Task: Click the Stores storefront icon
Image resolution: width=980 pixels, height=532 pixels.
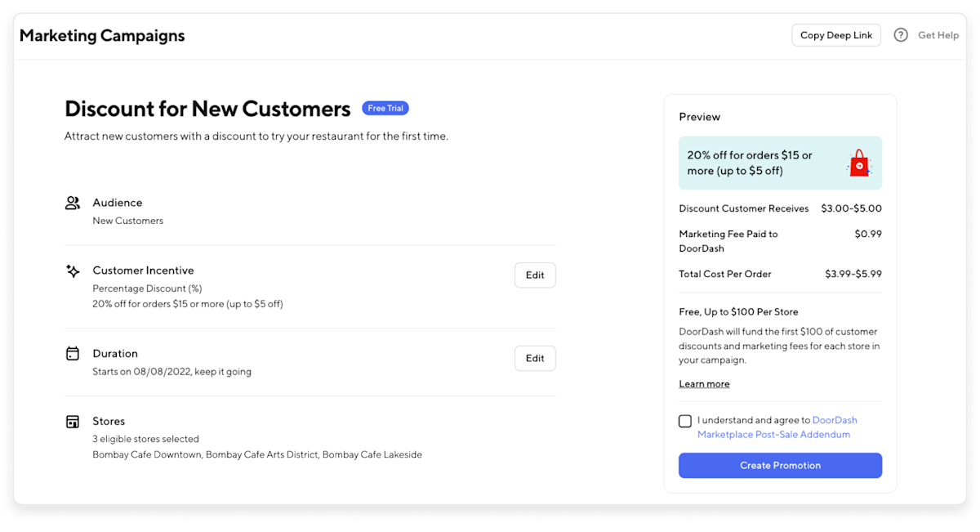Action: tap(73, 421)
